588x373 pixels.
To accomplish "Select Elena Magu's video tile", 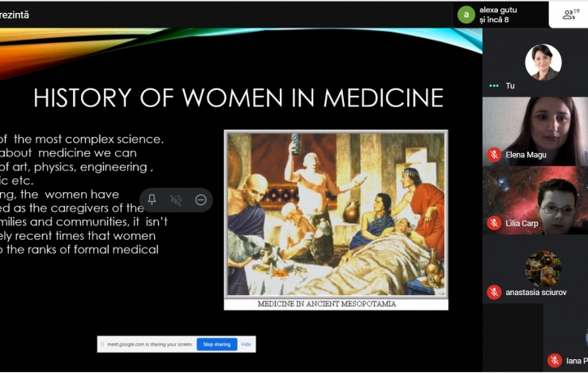I will tap(535, 131).
